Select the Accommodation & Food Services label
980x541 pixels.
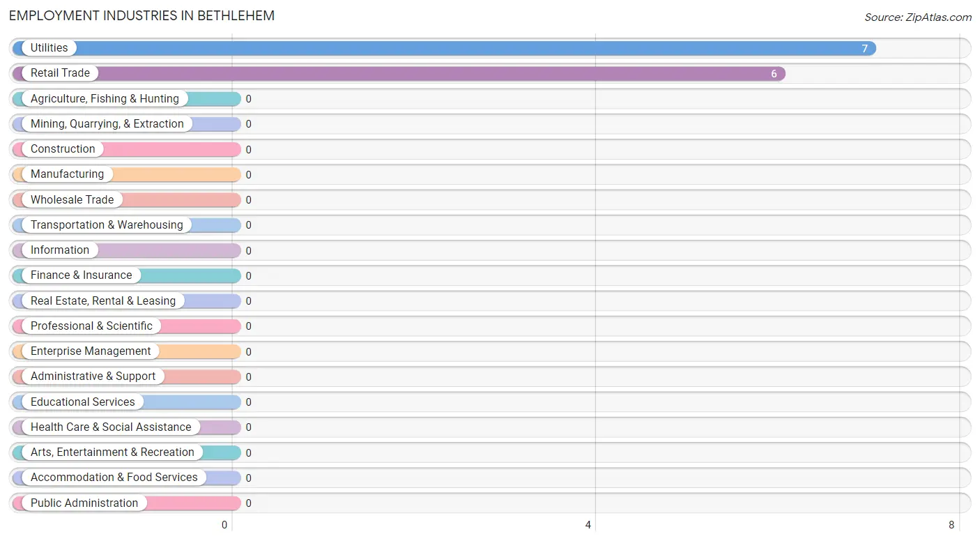point(114,478)
